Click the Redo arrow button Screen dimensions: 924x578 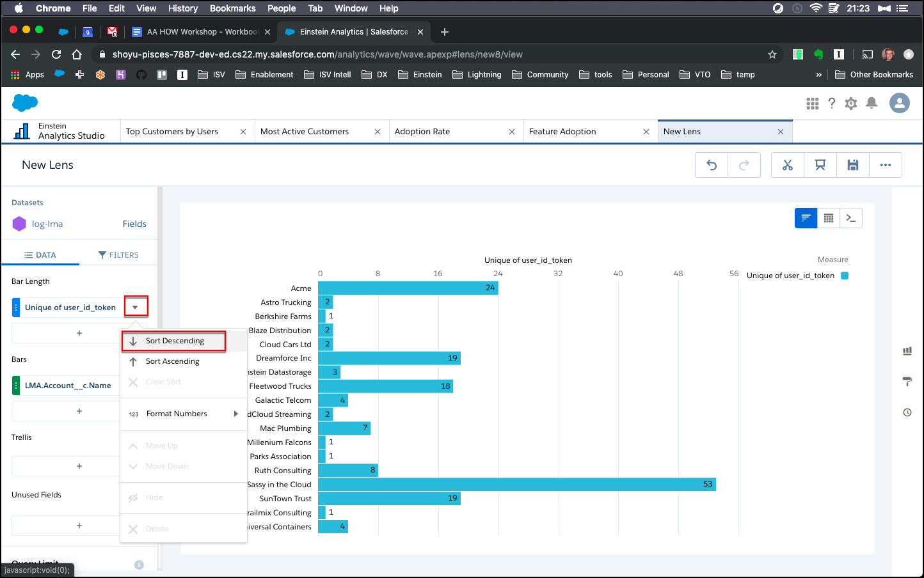point(744,165)
